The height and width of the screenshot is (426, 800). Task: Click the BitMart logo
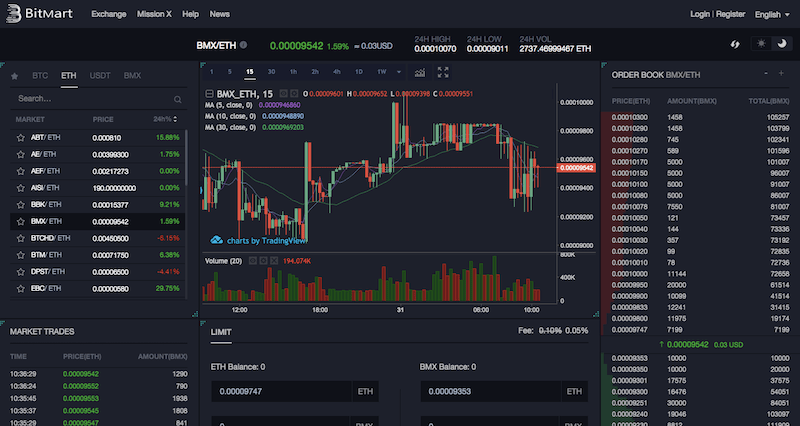point(39,14)
